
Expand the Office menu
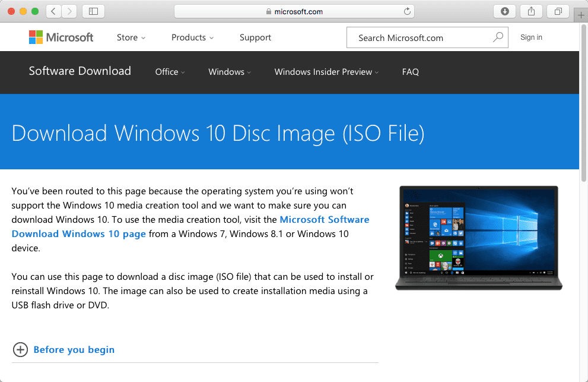point(170,72)
